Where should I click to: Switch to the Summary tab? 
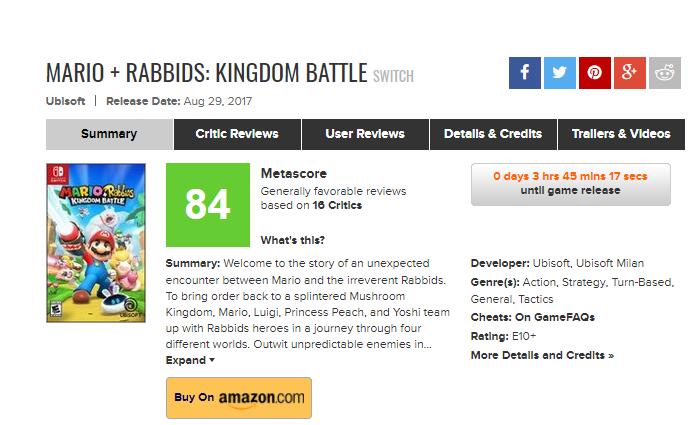click(x=109, y=134)
